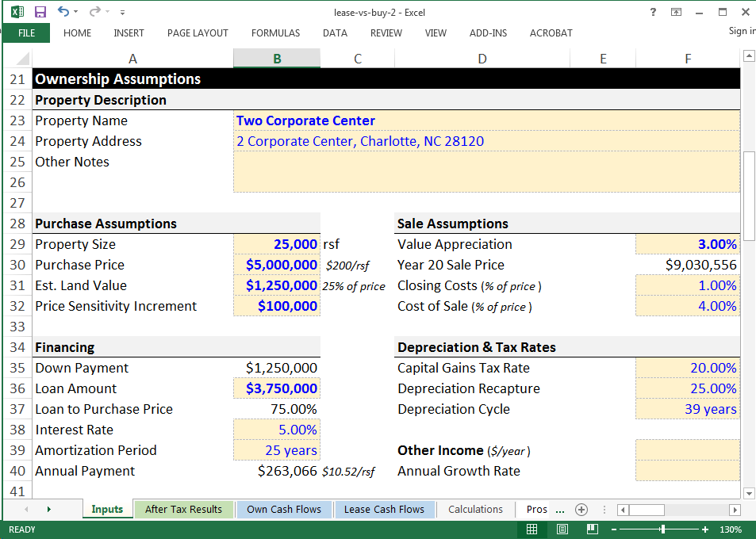Click the green FILE button
756x539 pixels.
pos(26,33)
